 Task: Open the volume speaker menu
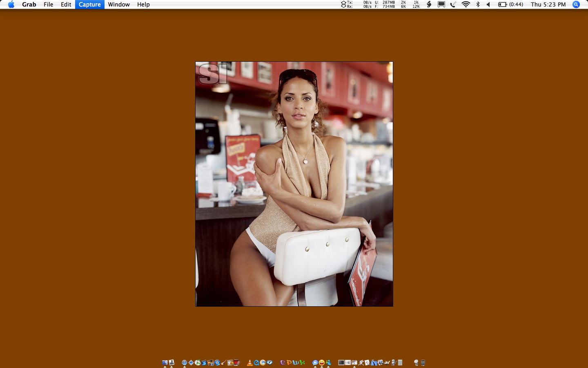[488, 4]
